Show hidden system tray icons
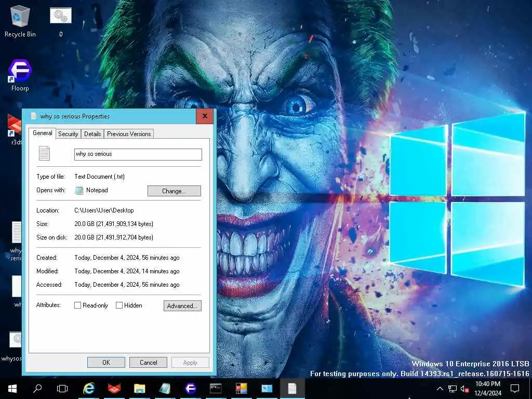The width and height of the screenshot is (532, 399). (440, 389)
